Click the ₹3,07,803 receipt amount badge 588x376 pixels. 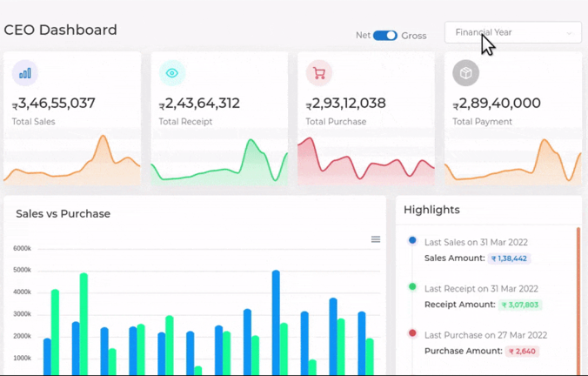click(x=521, y=305)
